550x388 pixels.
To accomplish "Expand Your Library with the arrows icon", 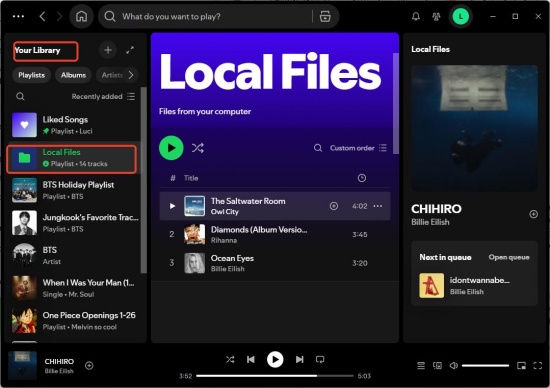I will tap(130, 50).
